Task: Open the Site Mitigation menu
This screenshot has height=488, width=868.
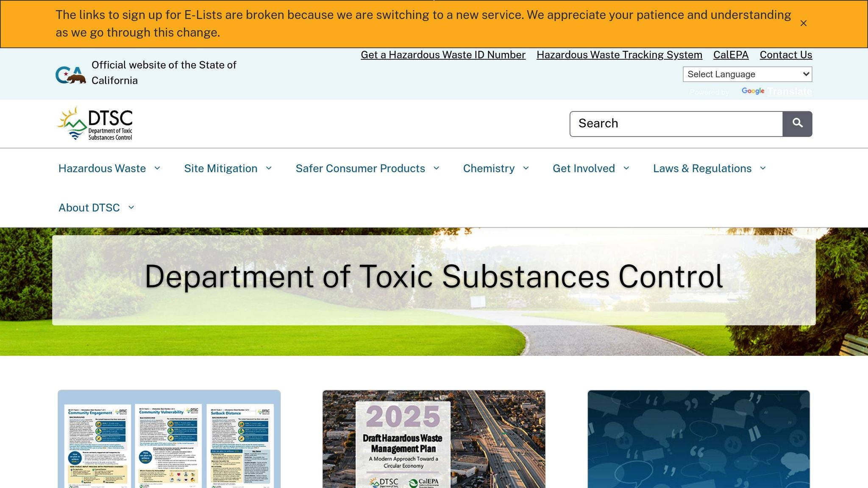Action: [x=220, y=168]
